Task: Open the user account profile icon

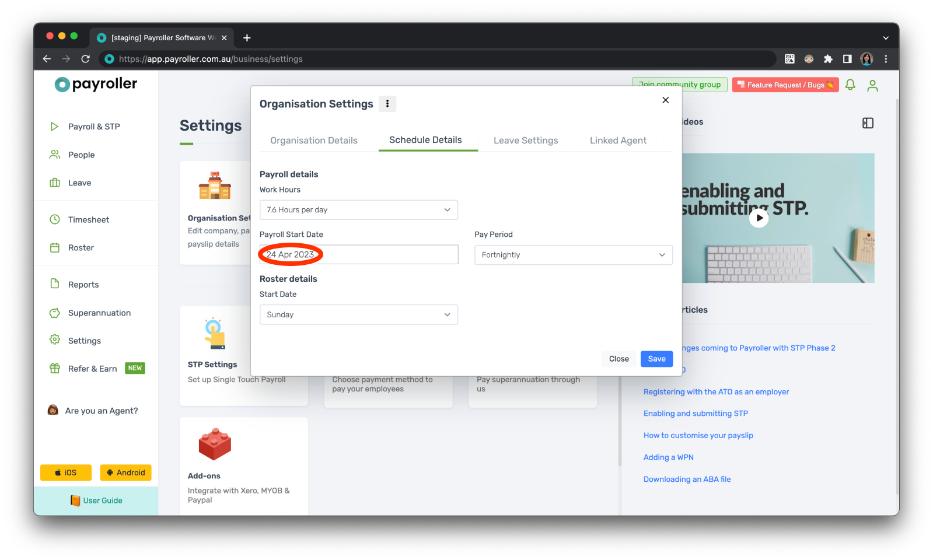Action: coord(872,85)
